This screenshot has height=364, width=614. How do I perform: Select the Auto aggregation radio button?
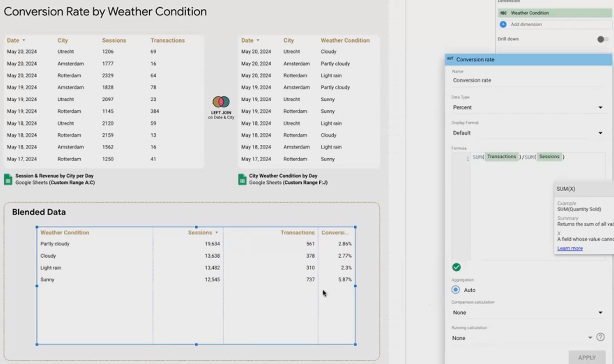(456, 290)
